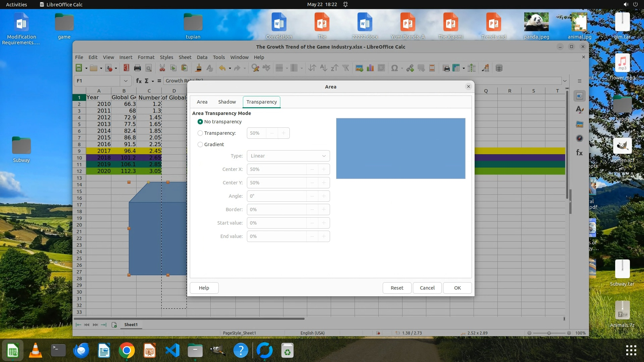Open VLC from the dock
The width and height of the screenshot is (644, 362).
pos(36,351)
